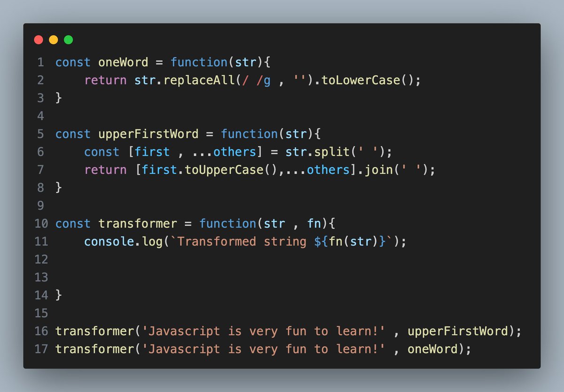
Task: Select the oneWord function name on line 1
Action: (x=123, y=62)
